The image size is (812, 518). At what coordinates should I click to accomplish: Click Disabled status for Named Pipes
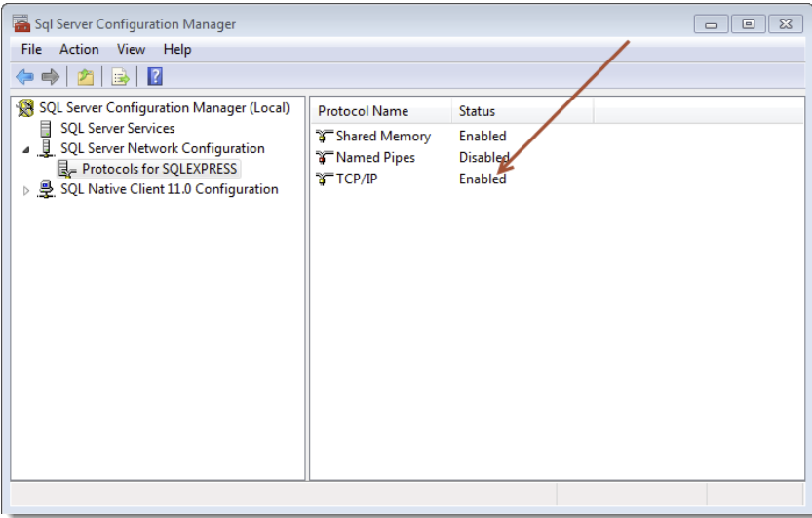(484, 157)
